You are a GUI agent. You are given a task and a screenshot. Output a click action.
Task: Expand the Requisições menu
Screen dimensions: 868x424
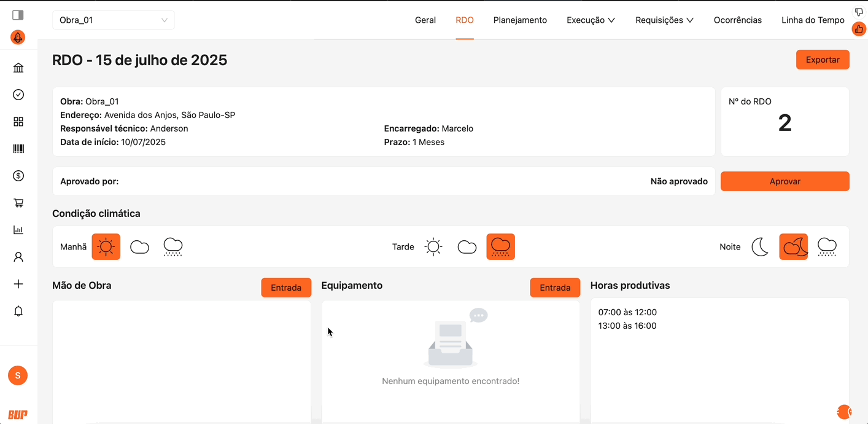click(x=664, y=20)
